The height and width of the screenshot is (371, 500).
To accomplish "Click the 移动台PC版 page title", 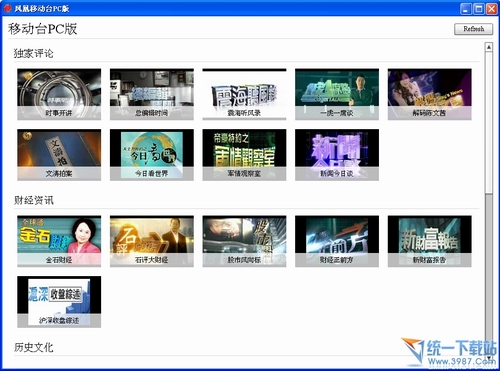I will click(x=43, y=29).
